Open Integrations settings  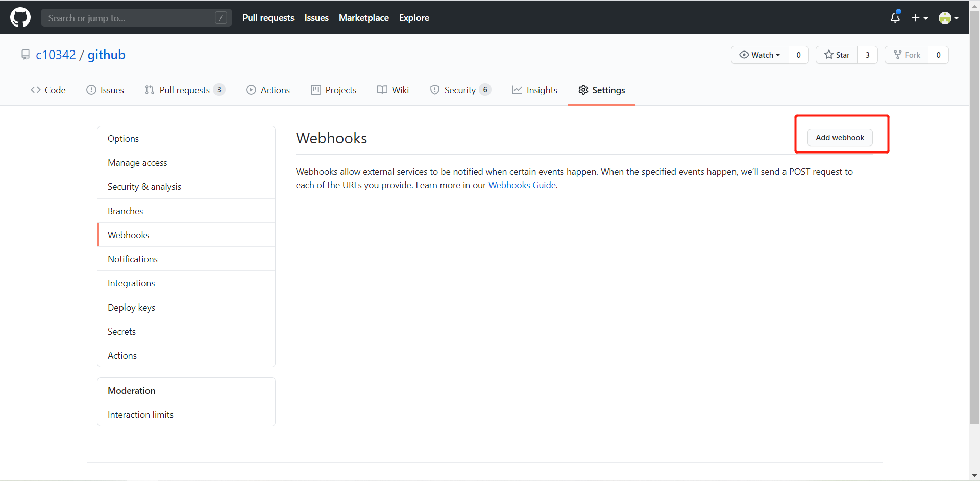pos(186,283)
